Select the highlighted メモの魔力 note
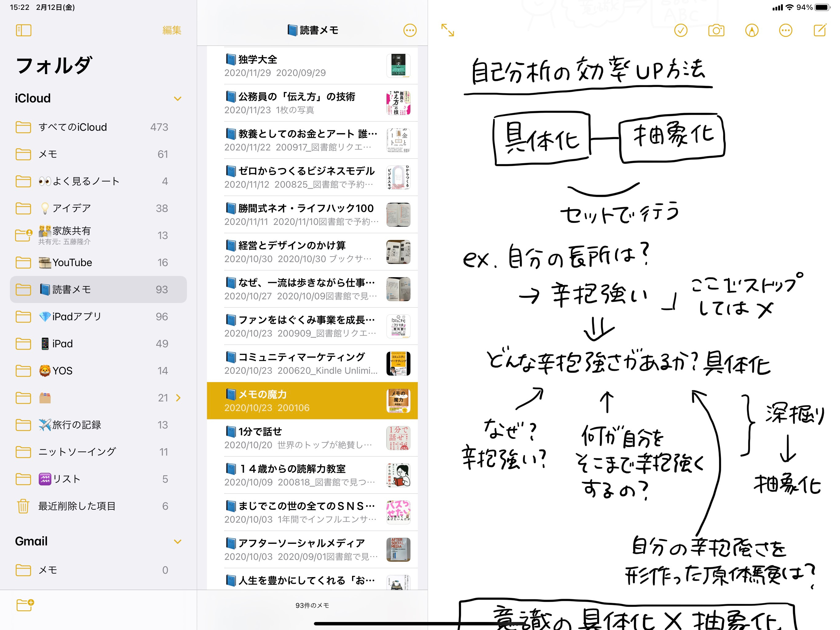 [x=312, y=401]
